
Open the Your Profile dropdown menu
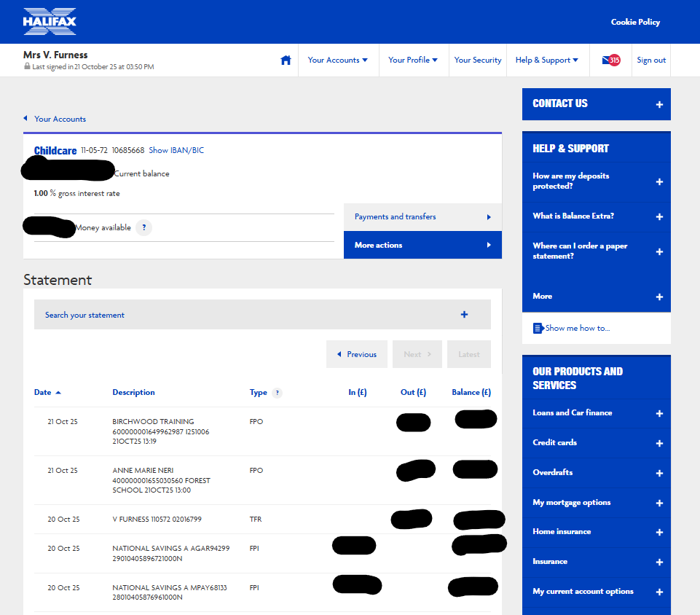coord(412,60)
